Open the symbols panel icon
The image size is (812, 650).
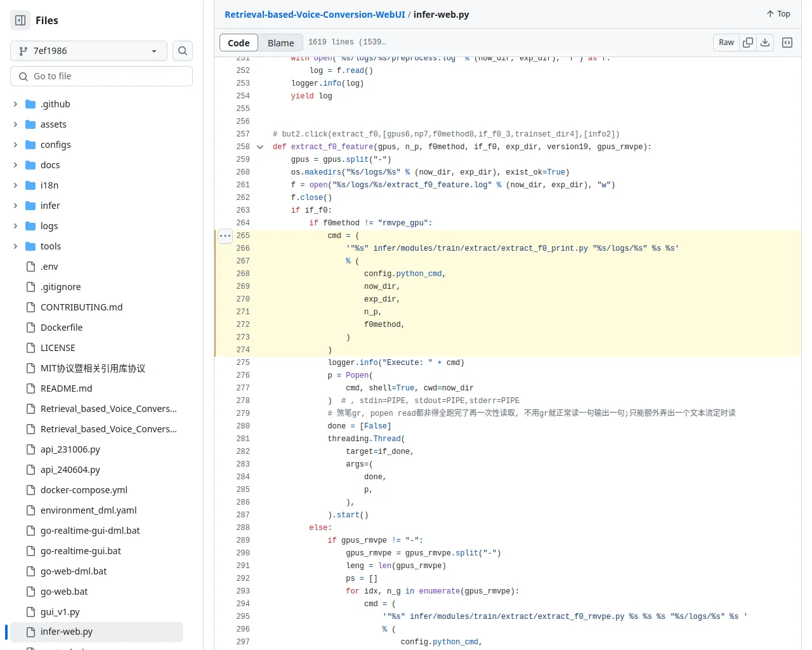pyautogui.click(x=787, y=43)
